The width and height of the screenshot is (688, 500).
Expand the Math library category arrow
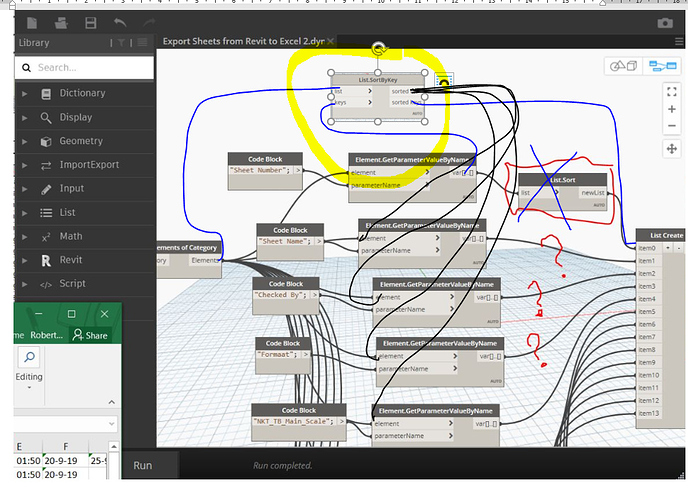[25, 237]
